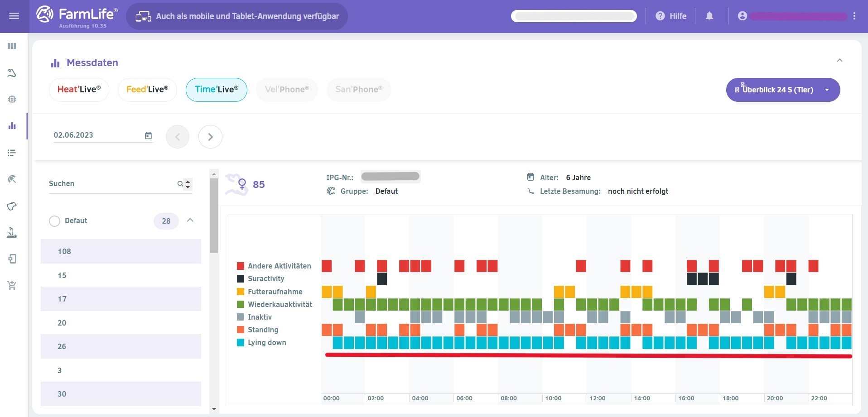Click the list view sidebar icon

click(12, 153)
